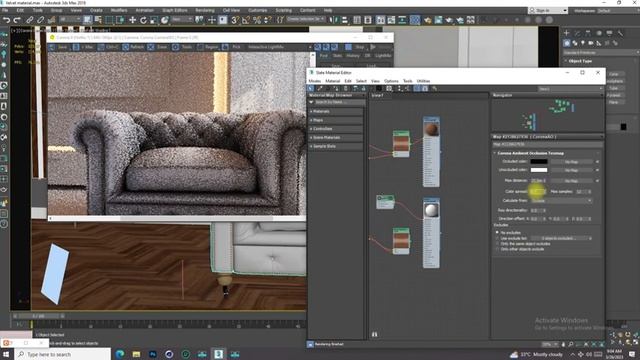Click the eyedropper Pick Material icon in Slate

[x=320, y=88]
